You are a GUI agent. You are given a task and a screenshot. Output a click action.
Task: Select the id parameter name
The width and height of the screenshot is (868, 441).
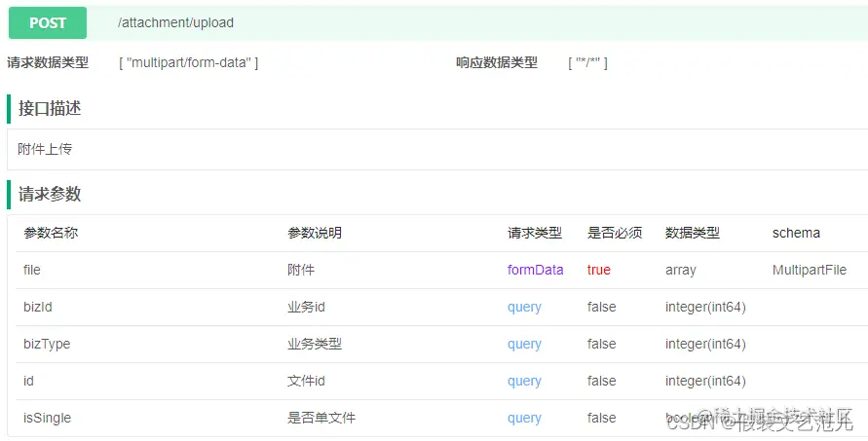[x=29, y=381]
